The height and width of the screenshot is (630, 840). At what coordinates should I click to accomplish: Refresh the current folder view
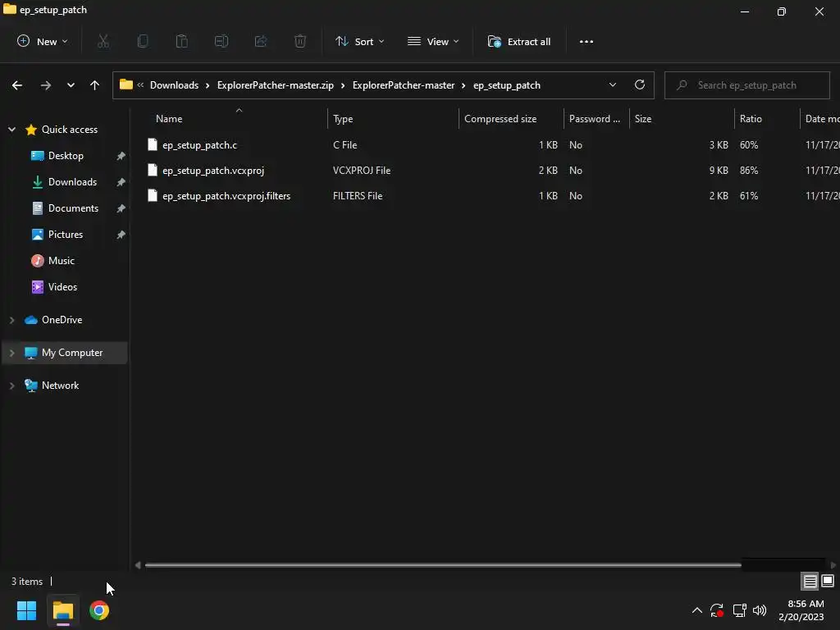pyautogui.click(x=640, y=84)
